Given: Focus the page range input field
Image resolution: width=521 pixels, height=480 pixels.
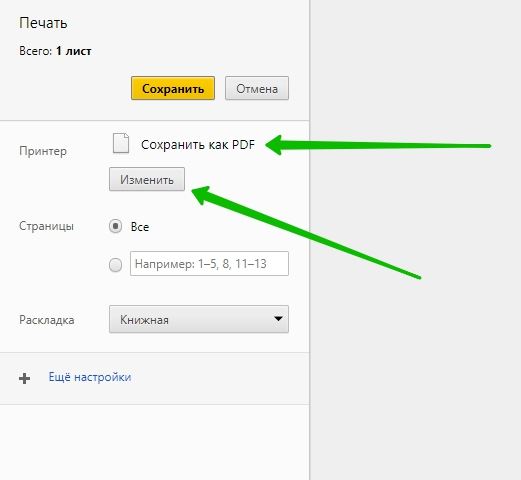Looking at the screenshot, I should (x=209, y=264).
